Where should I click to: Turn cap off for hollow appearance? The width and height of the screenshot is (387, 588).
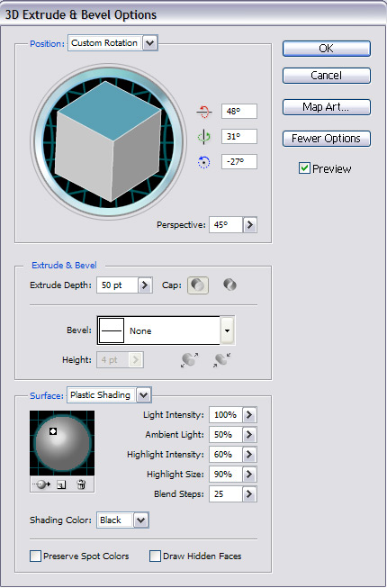click(229, 285)
